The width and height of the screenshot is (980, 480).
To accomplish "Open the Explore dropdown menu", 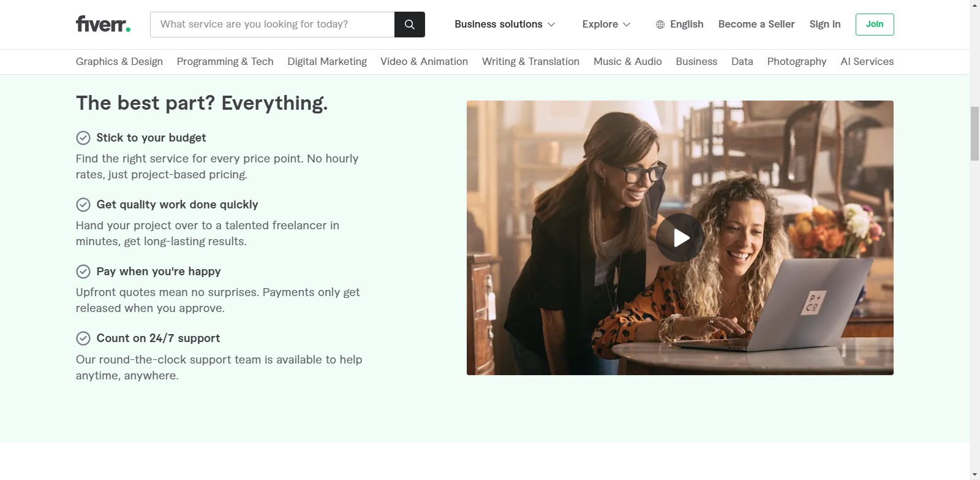I will click(x=606, y=25).
